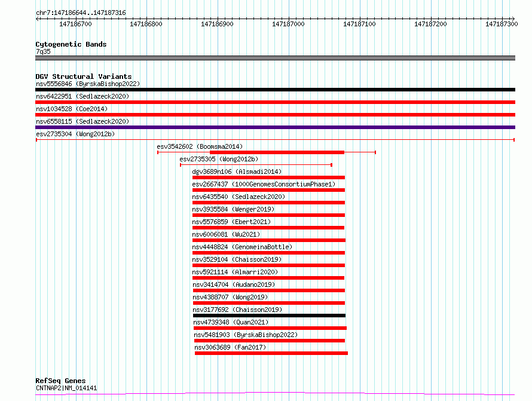Click nsv3063689 (Fan2017) label
Screen dimensions: 532x401
(x=230, y=347)
